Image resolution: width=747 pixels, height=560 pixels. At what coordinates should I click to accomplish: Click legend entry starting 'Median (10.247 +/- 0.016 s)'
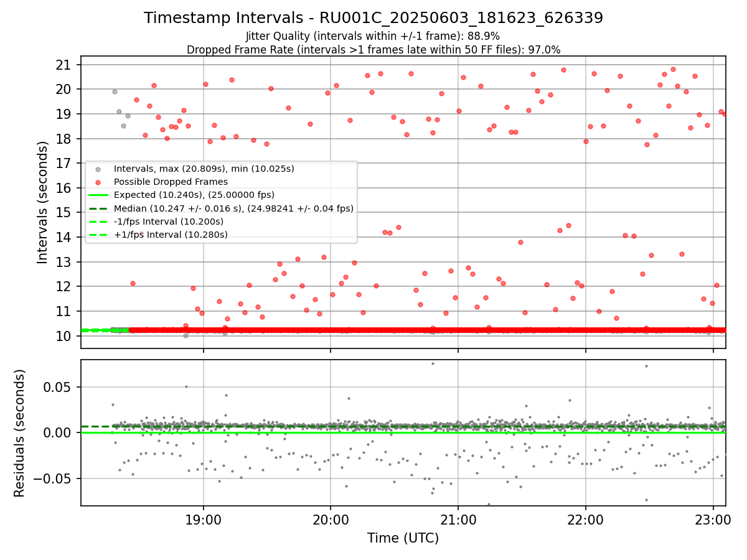pyautogui.click(x=233, y=208)
